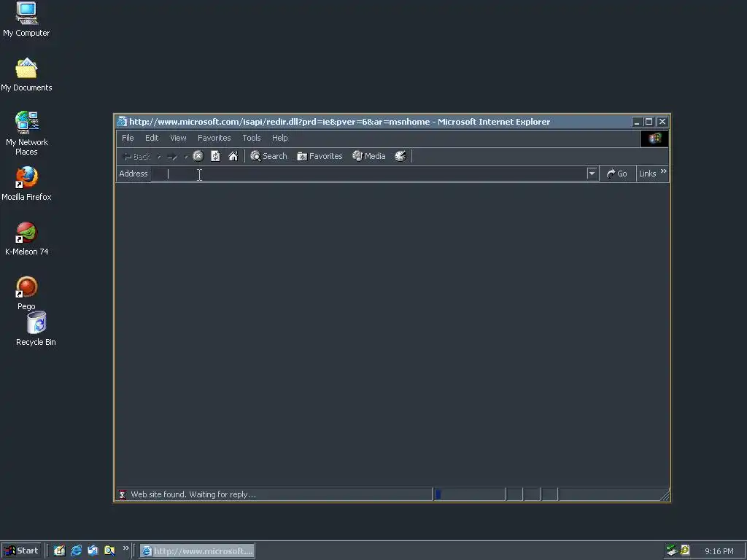Open the Help menu

click(x=279, y=138)
